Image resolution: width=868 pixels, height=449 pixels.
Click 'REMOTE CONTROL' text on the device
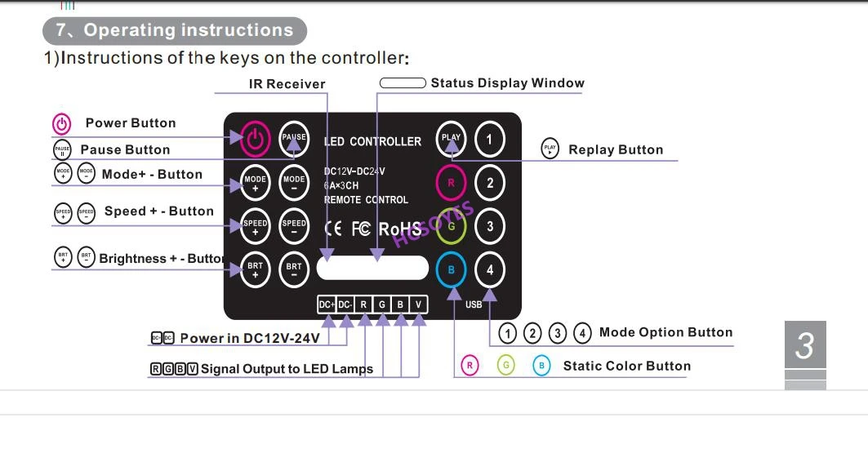coord(366,200)
